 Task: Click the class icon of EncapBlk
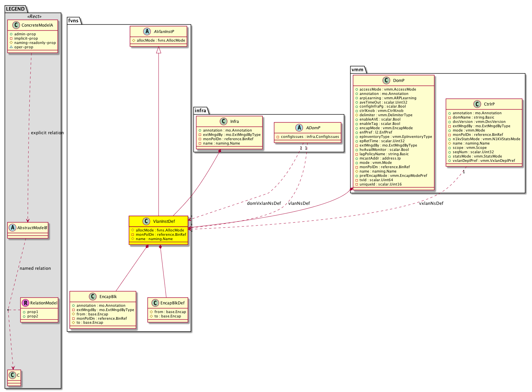pos(93,297)
